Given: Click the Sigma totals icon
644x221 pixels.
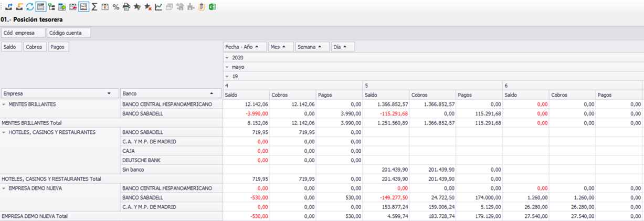Looking at the screenshot, I should pyautogui.click(x=94, y=7).
